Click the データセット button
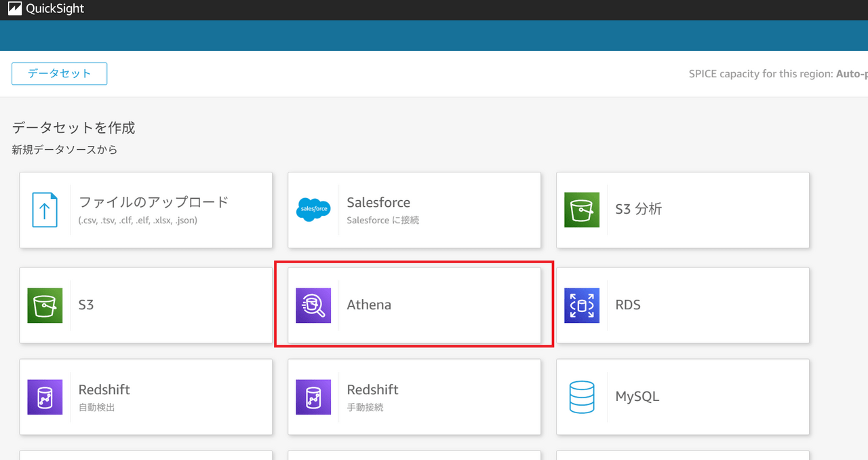Viewport: 868px width, 460px height. click(x=59, y=74)
